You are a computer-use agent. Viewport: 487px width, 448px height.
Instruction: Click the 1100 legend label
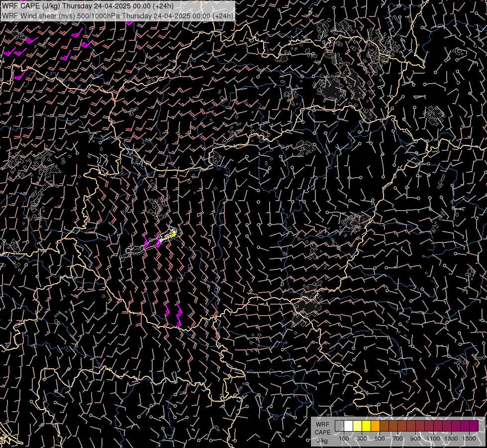pyautogui.click(x=433, y=439)
